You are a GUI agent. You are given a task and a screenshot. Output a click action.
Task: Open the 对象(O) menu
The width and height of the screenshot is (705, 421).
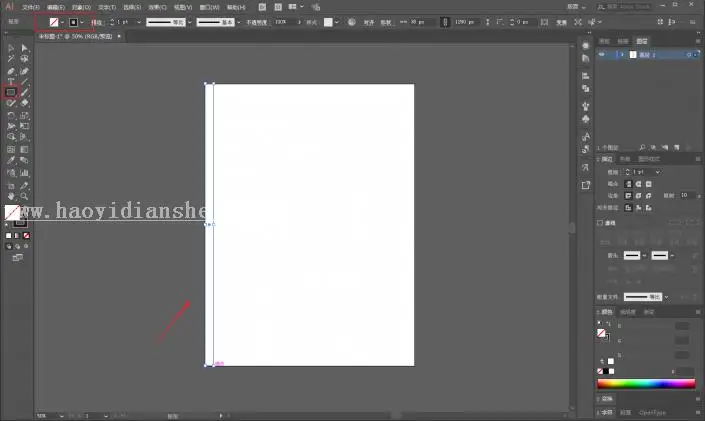[x=81, y=7]
